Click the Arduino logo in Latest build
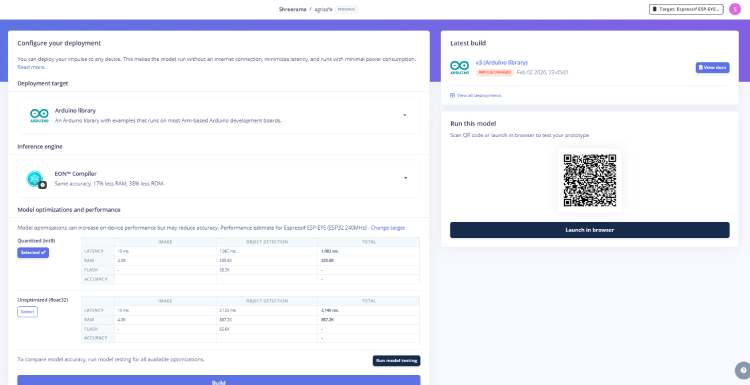 (460, 67)
